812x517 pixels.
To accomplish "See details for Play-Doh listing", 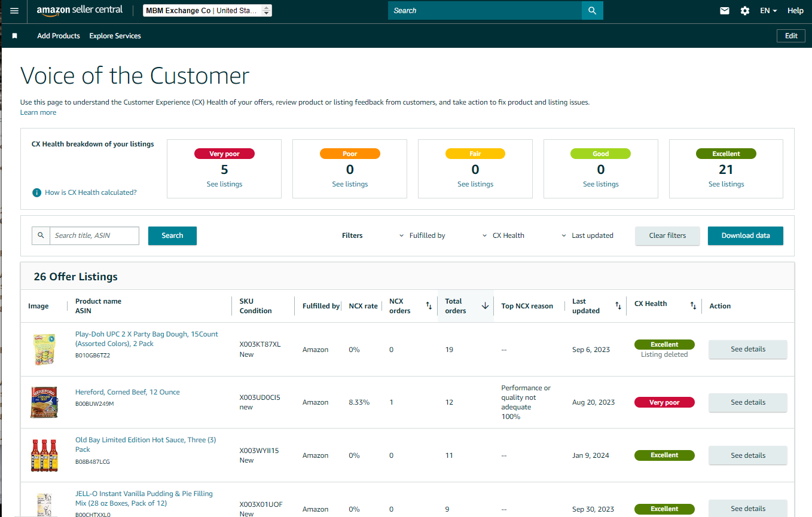I will (748, 349).
